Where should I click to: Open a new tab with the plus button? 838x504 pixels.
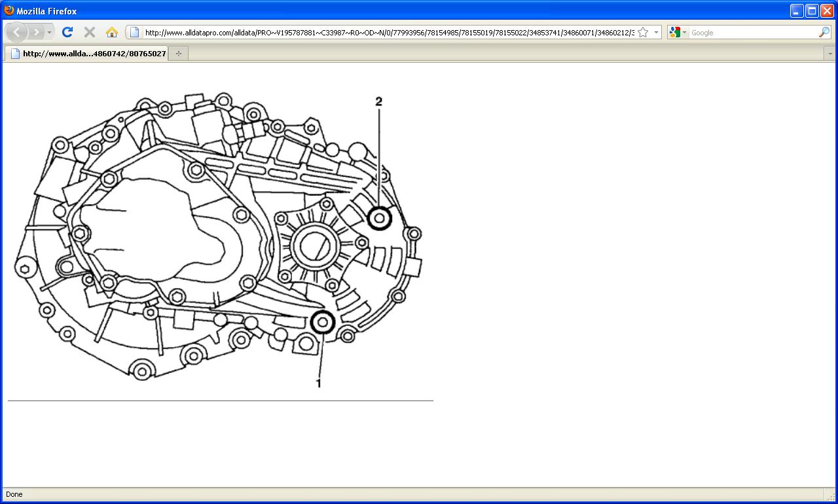(179, 54)
